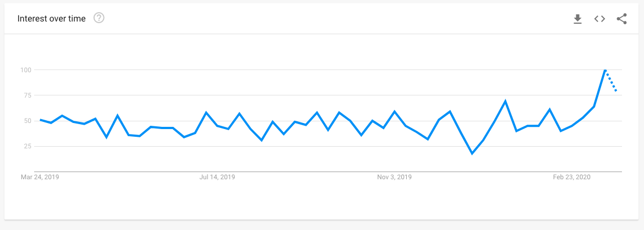Select the 50 y-axis label
The height and width of the screenshot is (230, 644).
pyautogui.click(x=28, y=121)
